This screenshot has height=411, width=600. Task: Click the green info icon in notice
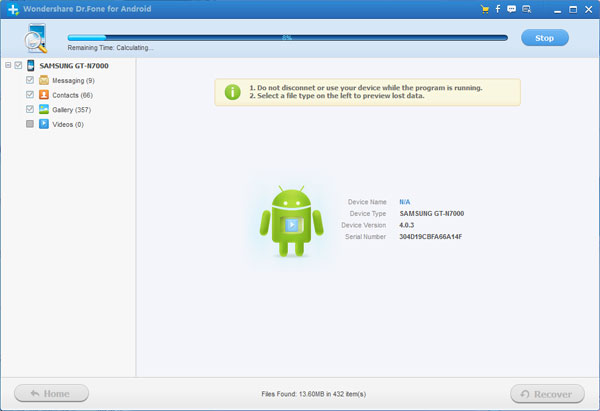pyautogui.click(x=232, y=92)
